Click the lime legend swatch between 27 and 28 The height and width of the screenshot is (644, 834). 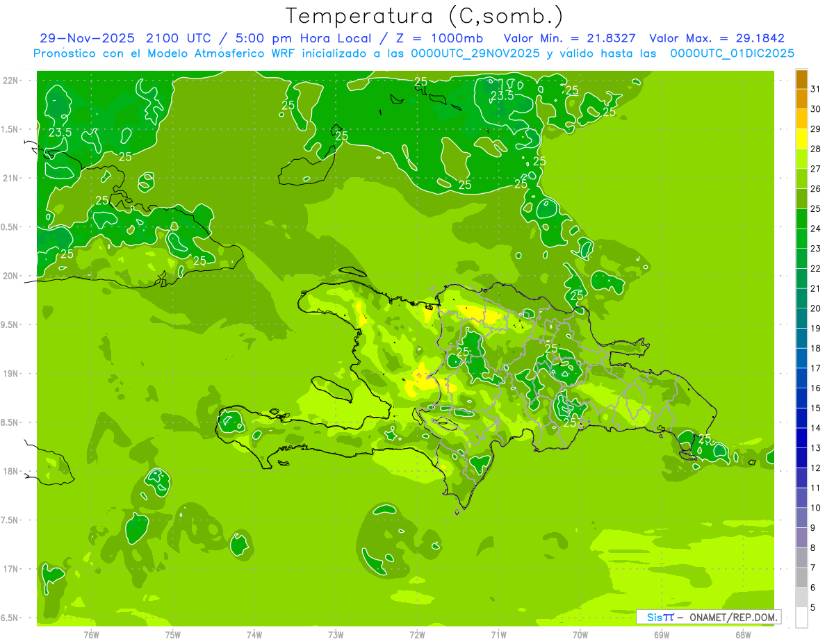pos(801,159)
